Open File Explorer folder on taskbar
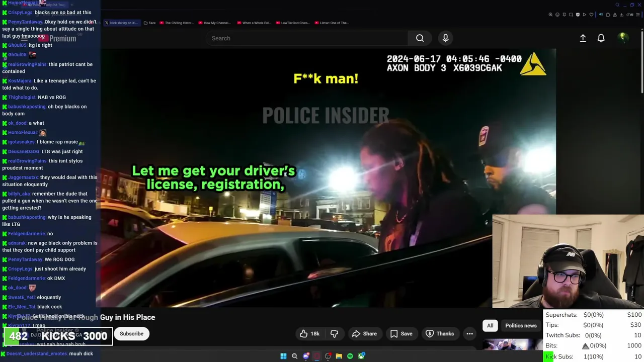The image size is (644, 362). 339,356
